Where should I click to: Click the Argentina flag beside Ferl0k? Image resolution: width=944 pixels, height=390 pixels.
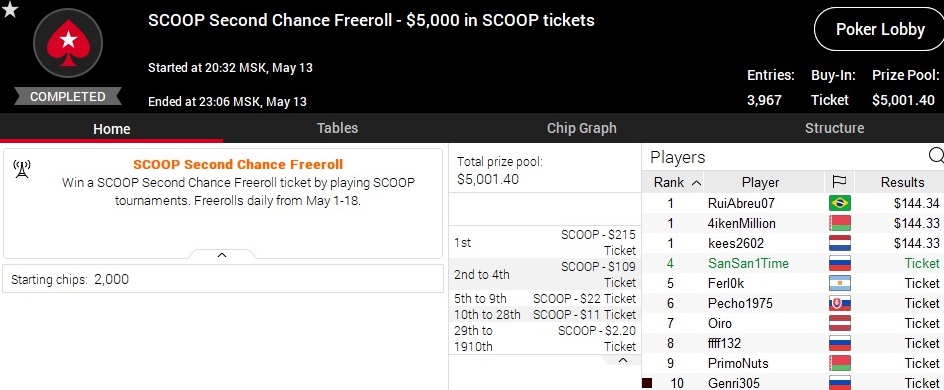840,283
